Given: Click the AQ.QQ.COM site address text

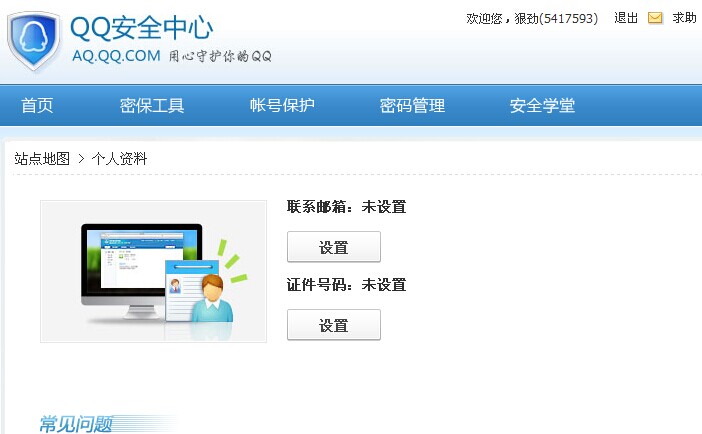Looking at the screenshot, I should coord(116,56).
